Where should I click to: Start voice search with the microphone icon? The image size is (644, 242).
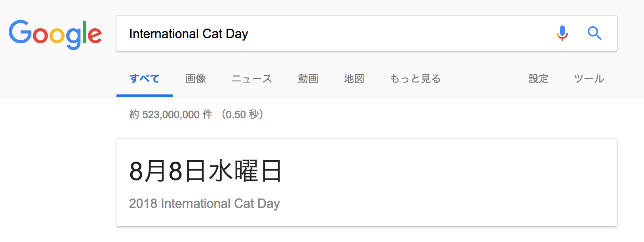(562, 33)
